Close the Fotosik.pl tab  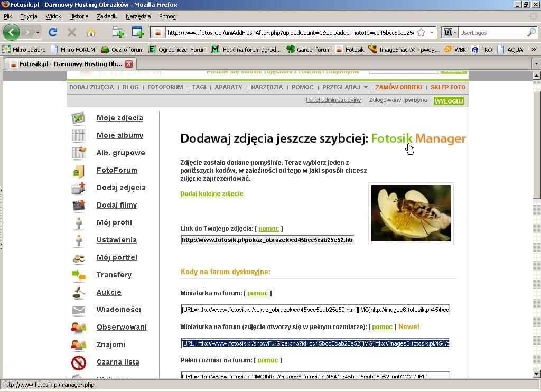(129, 64)
